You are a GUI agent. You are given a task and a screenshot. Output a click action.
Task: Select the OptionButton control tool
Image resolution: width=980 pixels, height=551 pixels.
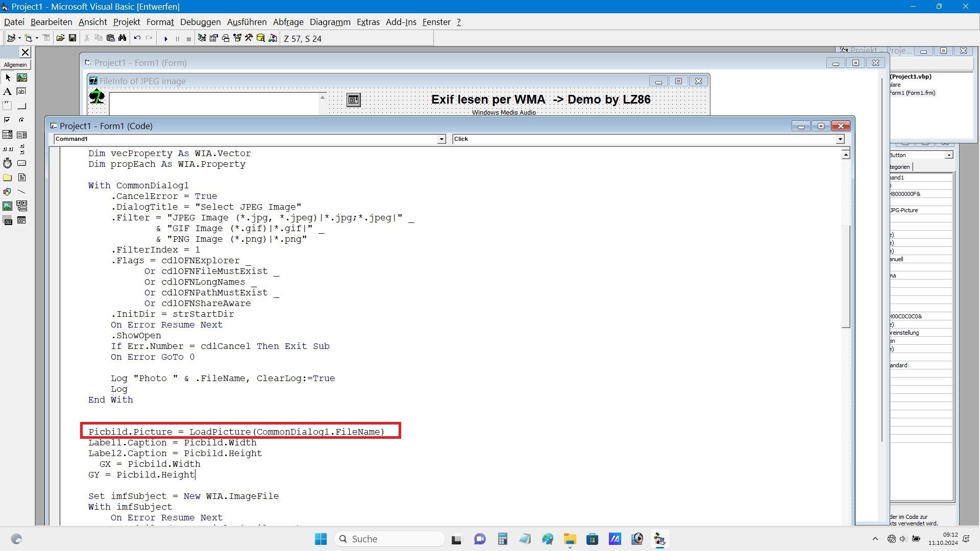22,120
